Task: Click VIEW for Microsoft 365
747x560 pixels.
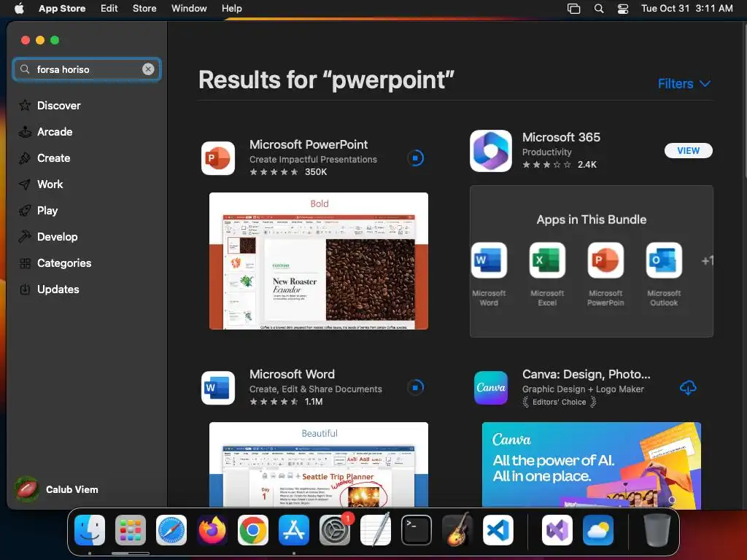Action: (689, 150)
